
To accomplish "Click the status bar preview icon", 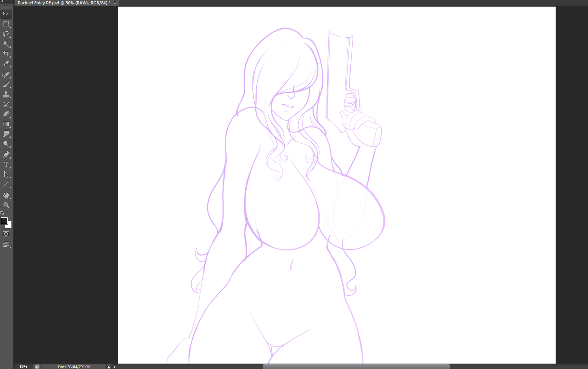I will 37,367.
